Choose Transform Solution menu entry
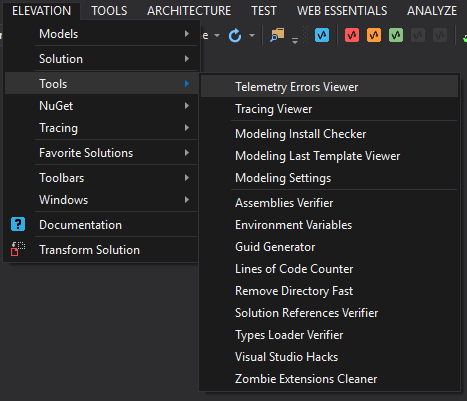467x401 pixels. [102, 250]
